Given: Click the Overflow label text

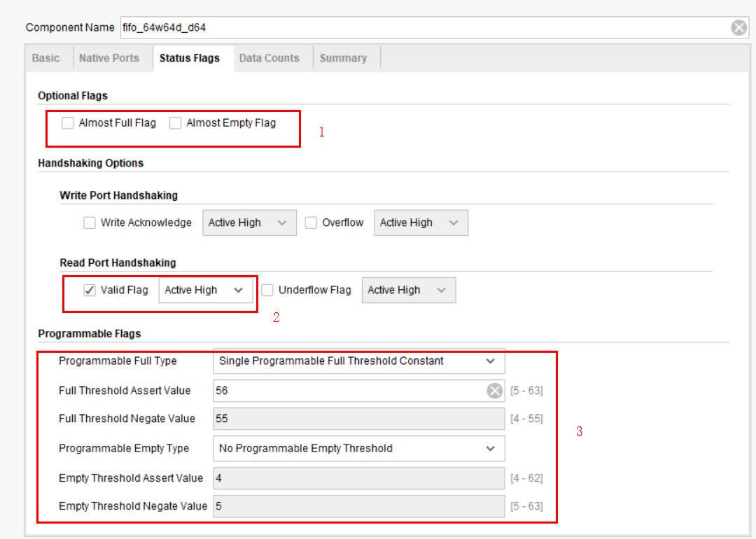Looking at the screenshot, I should (x=343, y=223).
